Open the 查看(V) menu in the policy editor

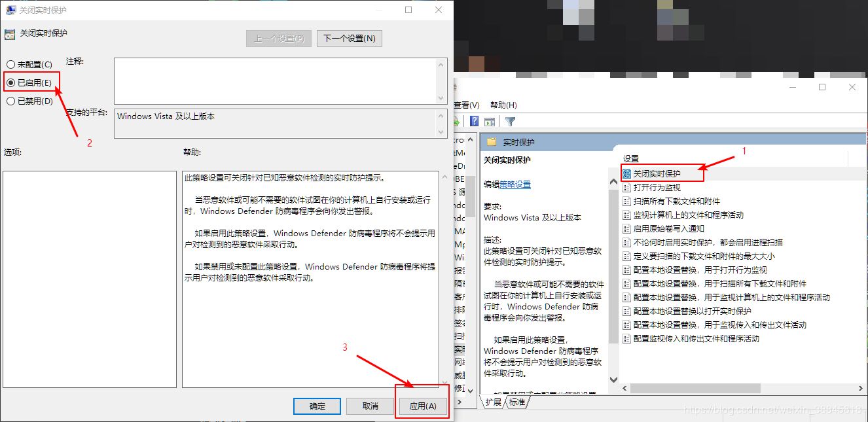[467, 105]
